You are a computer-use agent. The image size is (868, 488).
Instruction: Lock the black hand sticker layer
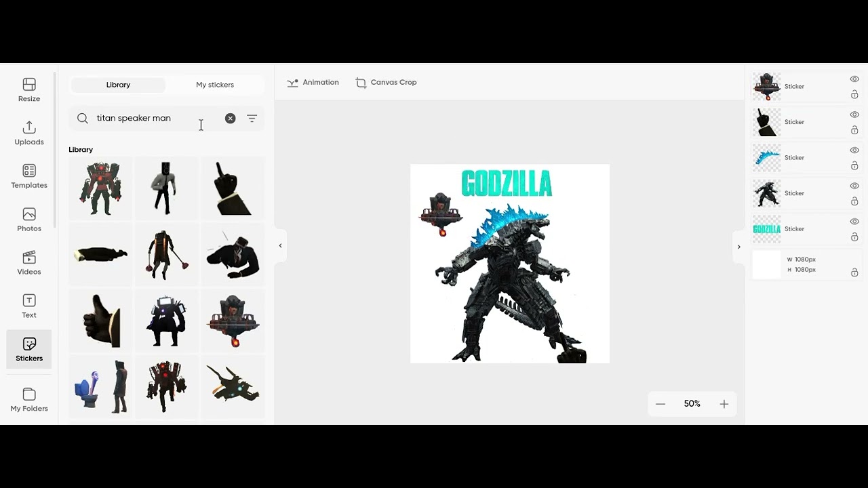pyautogui.click(x=854, y=130)
